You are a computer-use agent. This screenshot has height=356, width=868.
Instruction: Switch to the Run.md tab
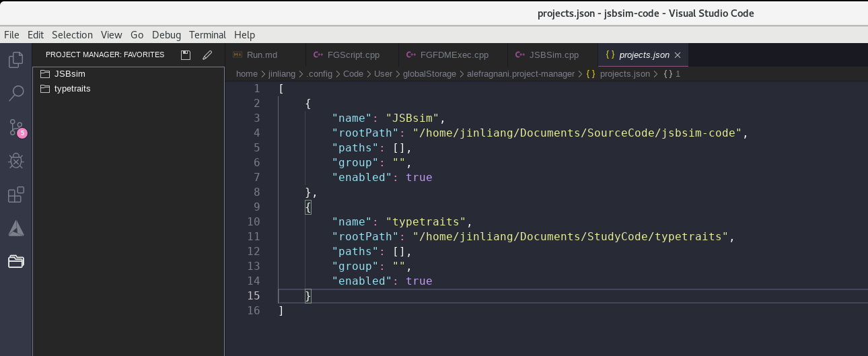(264, 55)
